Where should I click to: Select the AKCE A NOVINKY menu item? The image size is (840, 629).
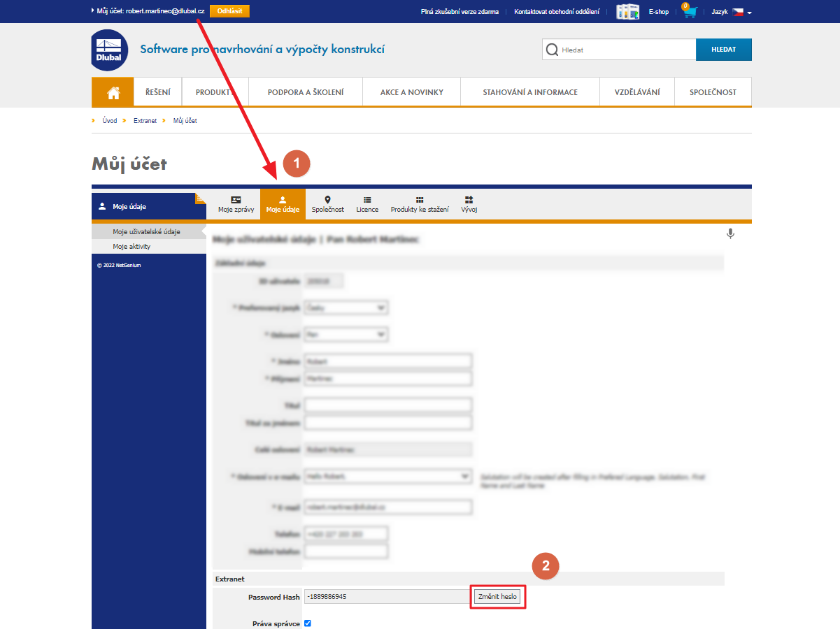pyautogui.click(x=411, y=92)
